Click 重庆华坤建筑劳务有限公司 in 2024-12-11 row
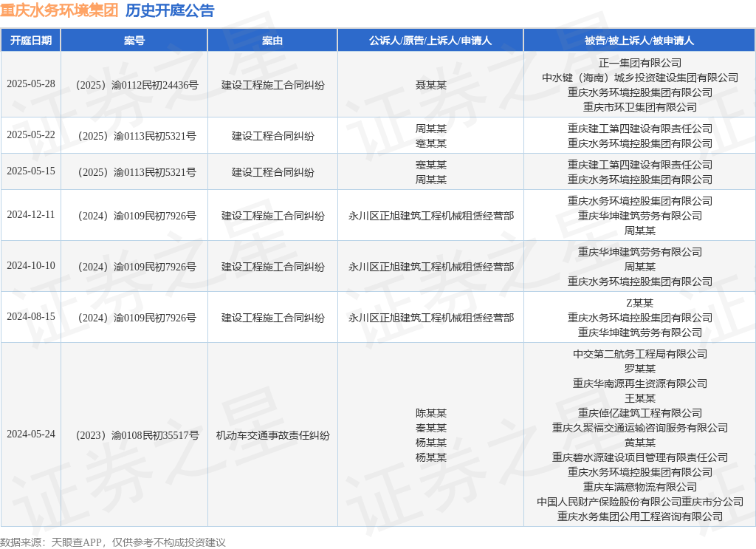Screen dimensions: 756x549 pyautogui.click(x=640, y=216)
